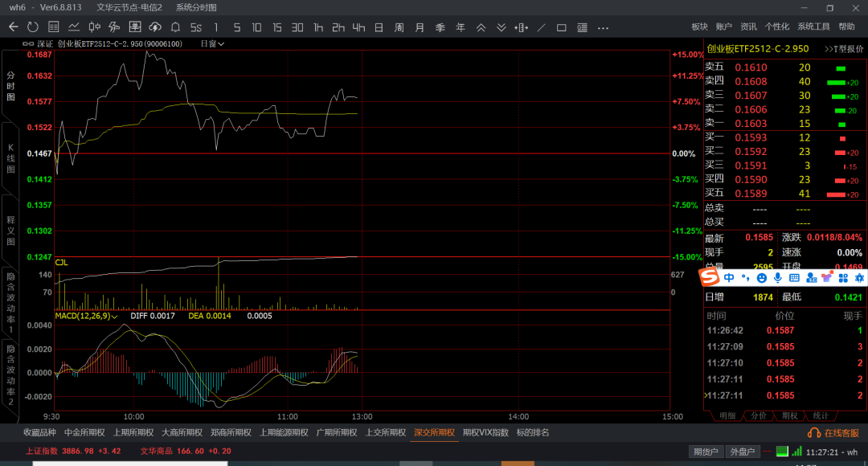Image resolution: width=868 pixels, height=466 pixels.
Task: Switch to the 30 minute period
Action: [x=297, y=27]
